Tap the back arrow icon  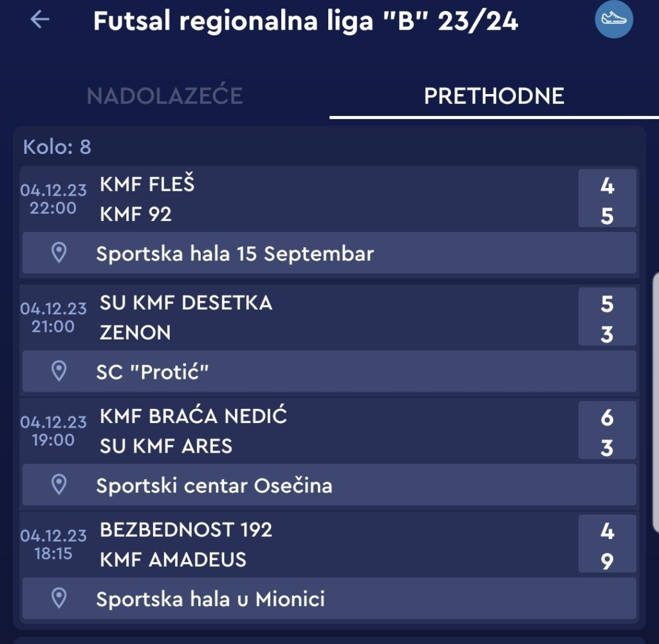(40, 20)
